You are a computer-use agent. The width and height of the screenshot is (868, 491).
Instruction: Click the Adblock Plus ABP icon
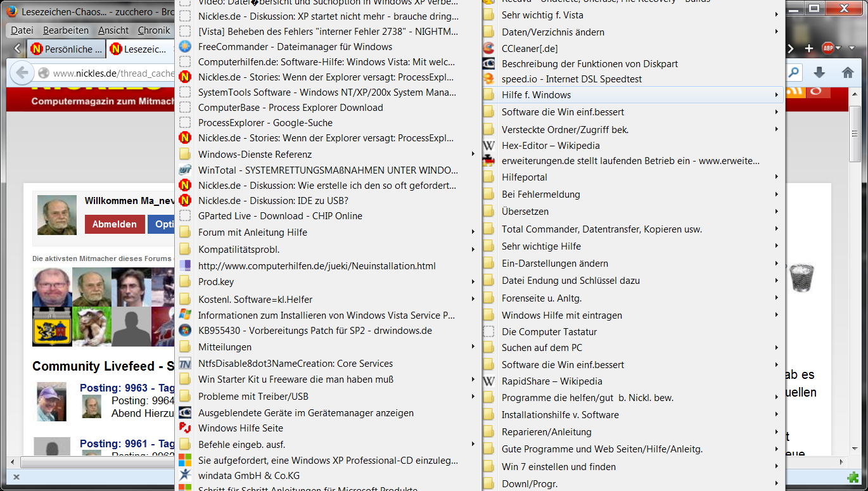827,48
